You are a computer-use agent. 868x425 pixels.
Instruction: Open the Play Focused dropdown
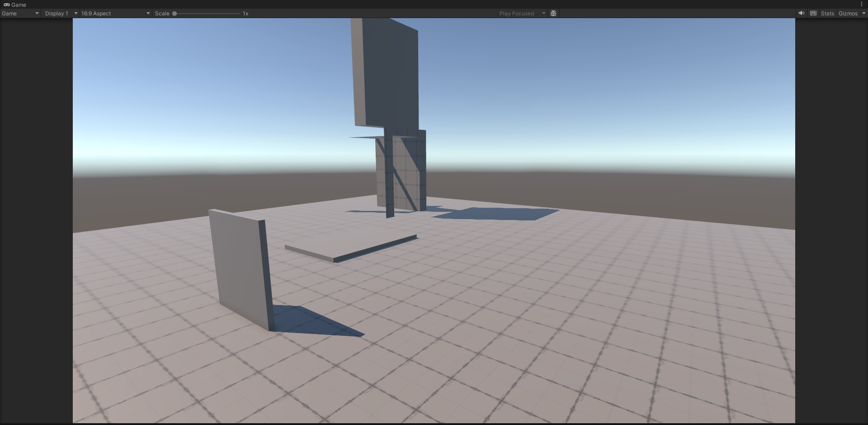(522, 14)
